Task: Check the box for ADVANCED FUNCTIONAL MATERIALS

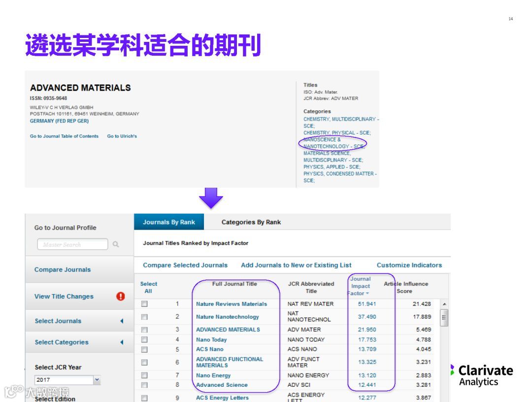Action: (x=144, y=362)
